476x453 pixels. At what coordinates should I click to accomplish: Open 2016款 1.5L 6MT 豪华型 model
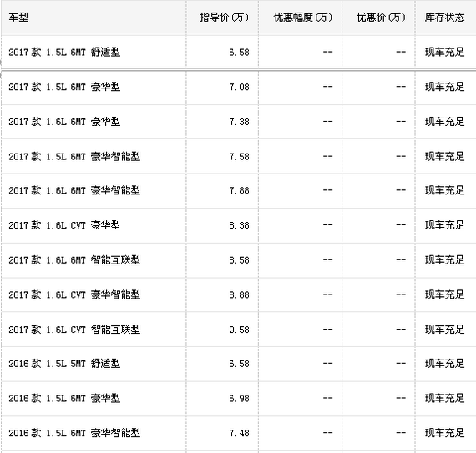pyautogui.click(x=64, y=398)
